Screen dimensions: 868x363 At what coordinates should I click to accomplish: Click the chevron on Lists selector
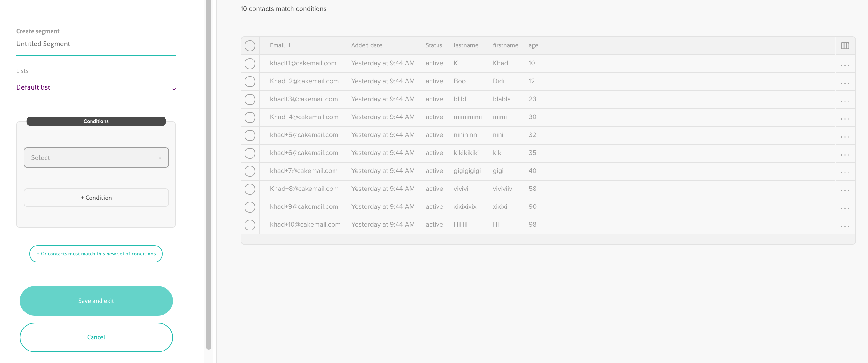174,89
